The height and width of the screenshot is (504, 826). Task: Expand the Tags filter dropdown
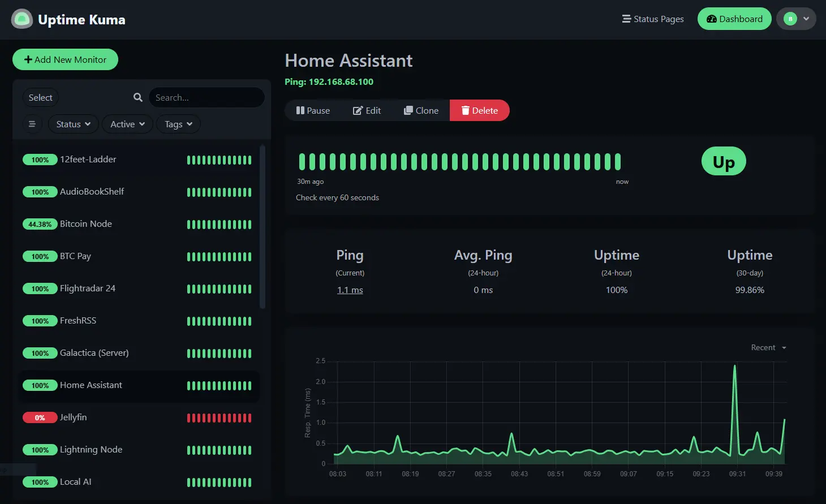tap(178, 124)
